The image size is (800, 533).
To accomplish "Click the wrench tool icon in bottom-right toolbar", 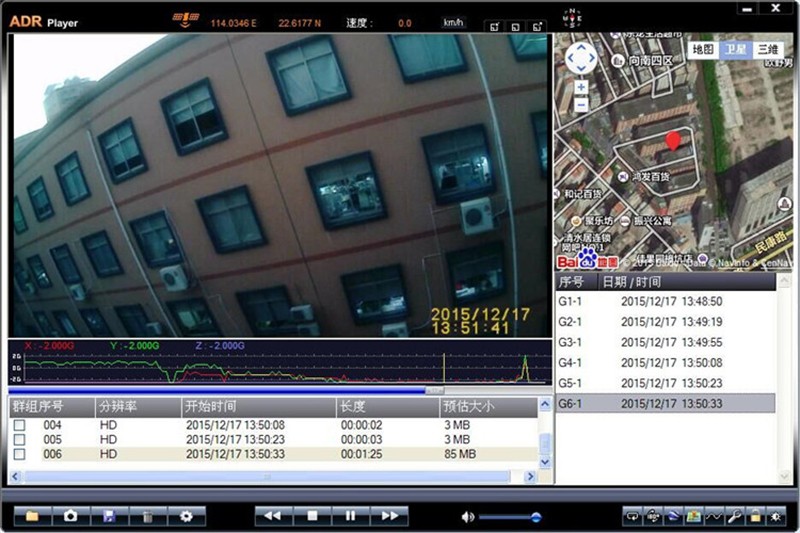I will pyautogui.click(x=732, y=516).
